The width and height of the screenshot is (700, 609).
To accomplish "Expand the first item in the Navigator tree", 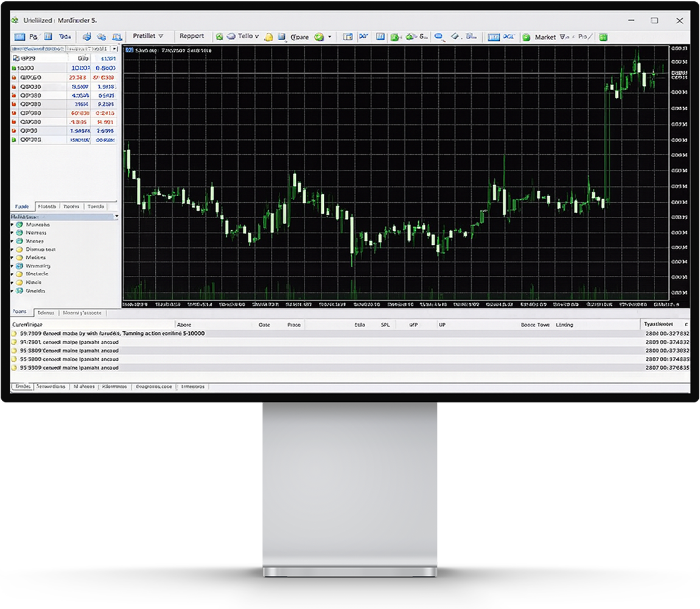I will pyautogui.click(x=12, y=225).
